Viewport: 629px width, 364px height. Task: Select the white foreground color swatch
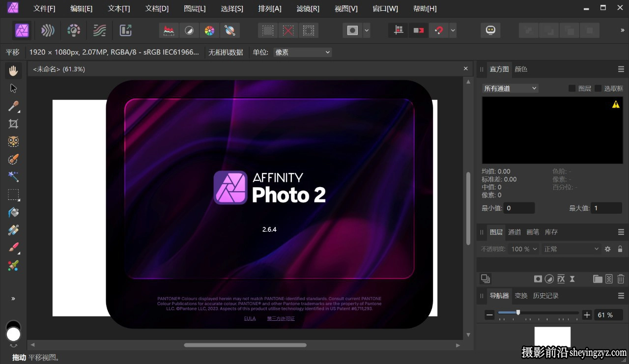click(x=13, y=335)
